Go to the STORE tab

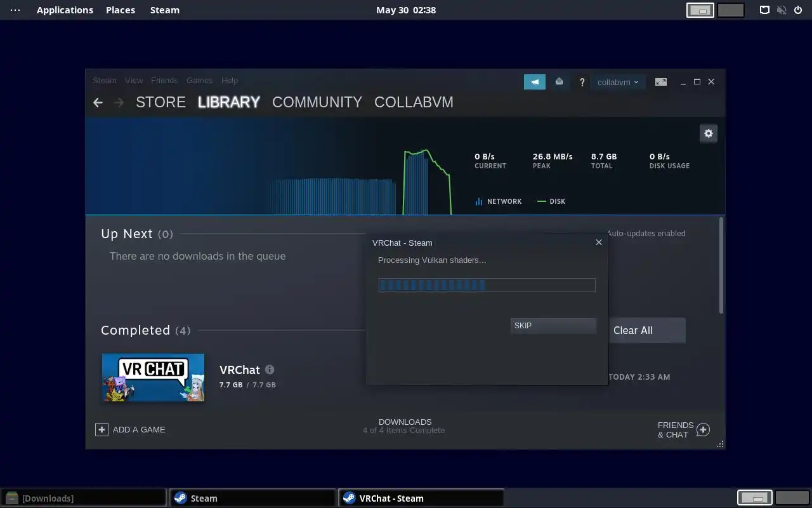pos(160,102)
